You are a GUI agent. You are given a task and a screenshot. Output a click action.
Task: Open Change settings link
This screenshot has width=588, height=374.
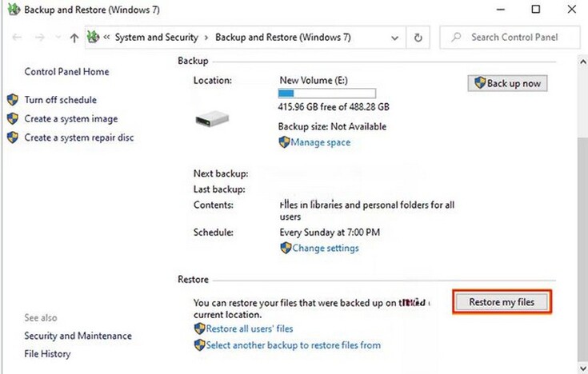(325, 248)
